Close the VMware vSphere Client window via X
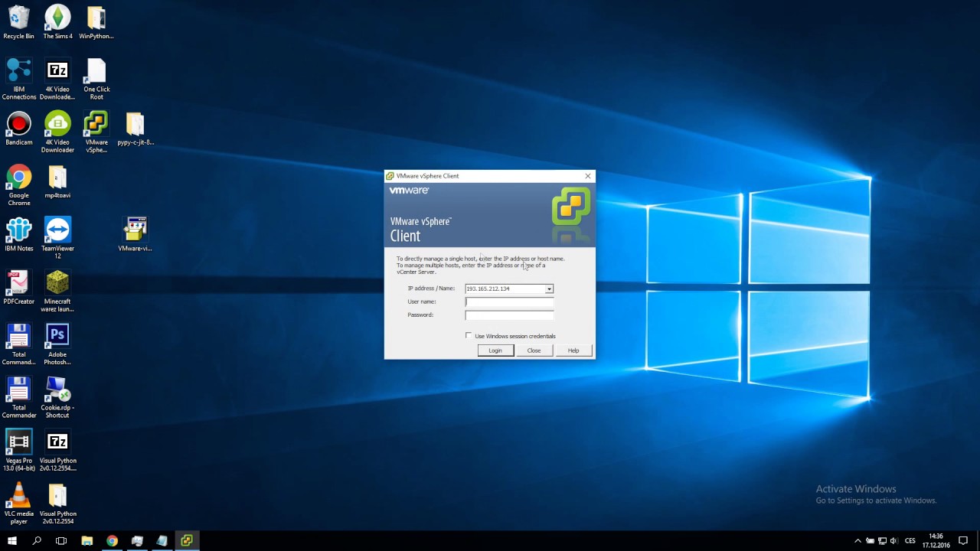 [588, 176]
